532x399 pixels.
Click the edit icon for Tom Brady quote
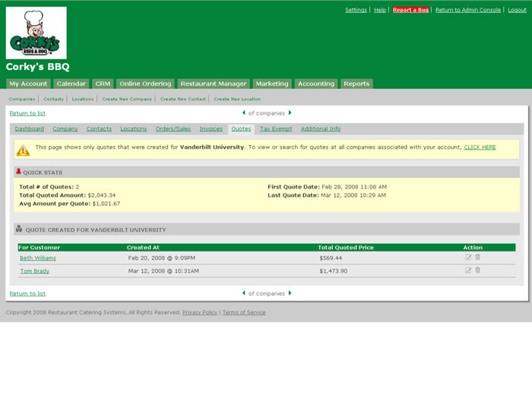(x=468, y=270)
